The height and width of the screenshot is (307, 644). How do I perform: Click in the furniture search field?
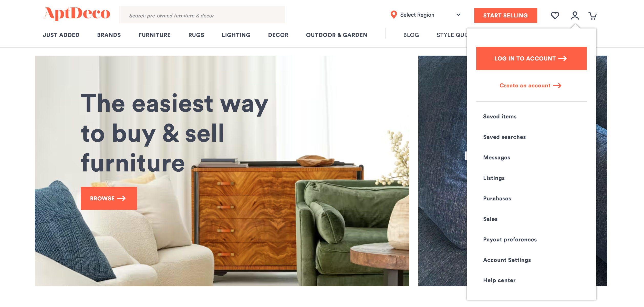(x=202, y=15)
